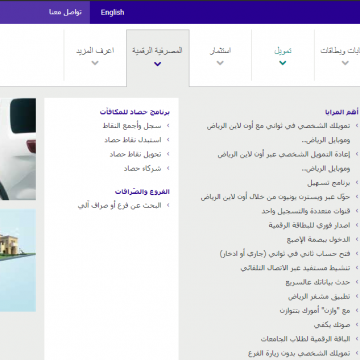Open the تواصل معنا contact link
The height and width of the screenshot is (360, 360).
[x=65, y=12]
